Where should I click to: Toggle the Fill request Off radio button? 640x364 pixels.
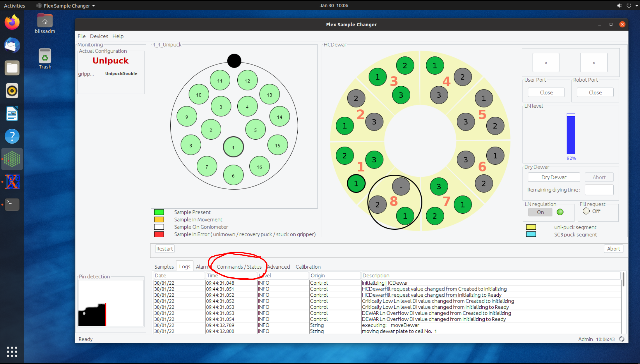(x=586, y=211)
